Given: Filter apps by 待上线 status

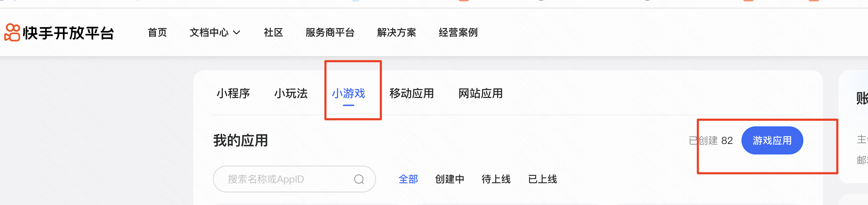Looking at the screenshot, I should click(x=496, y=179).
